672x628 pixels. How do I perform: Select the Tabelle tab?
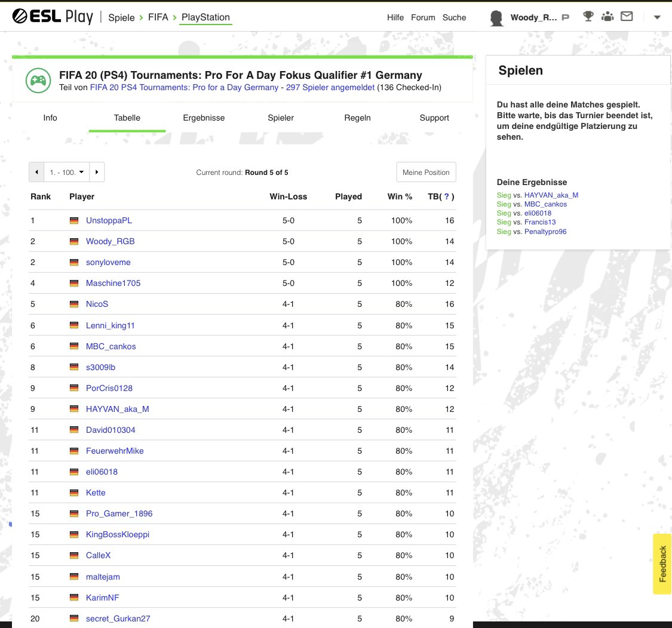(127, 118)
